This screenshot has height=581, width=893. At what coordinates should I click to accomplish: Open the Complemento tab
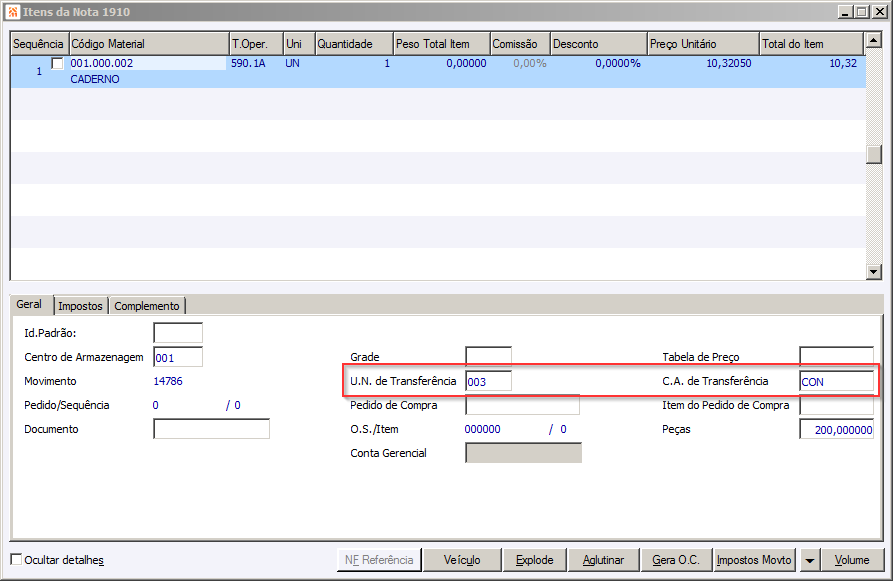147,306
